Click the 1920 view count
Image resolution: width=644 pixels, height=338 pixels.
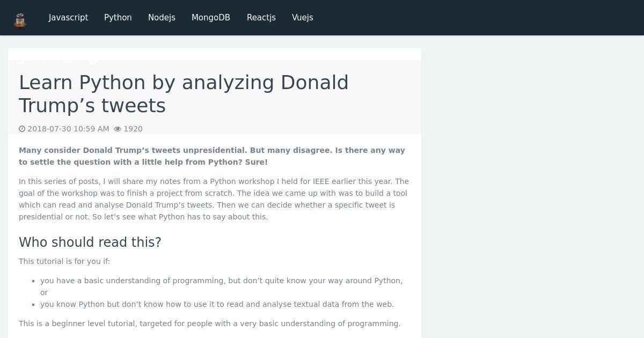point(133,129)
